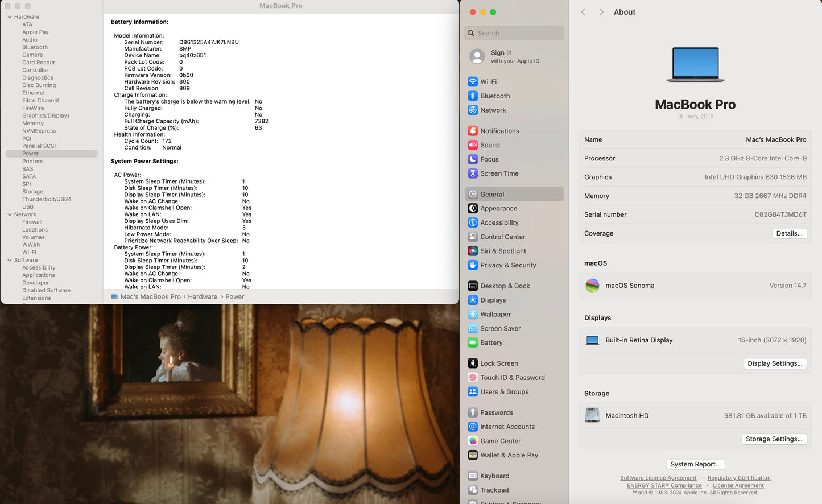
Task: Select the Touch ID & Password icon
Action: click(473, 378)
